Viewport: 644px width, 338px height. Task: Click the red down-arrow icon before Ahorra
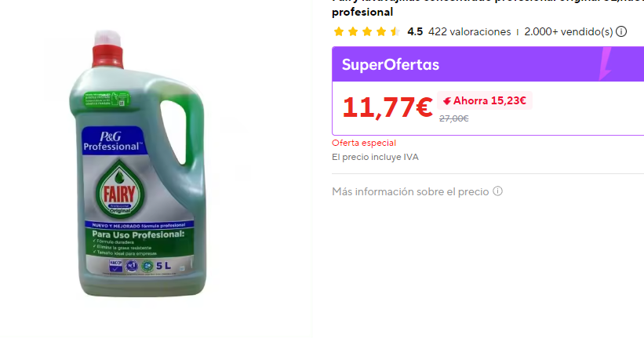click(447, 101)
